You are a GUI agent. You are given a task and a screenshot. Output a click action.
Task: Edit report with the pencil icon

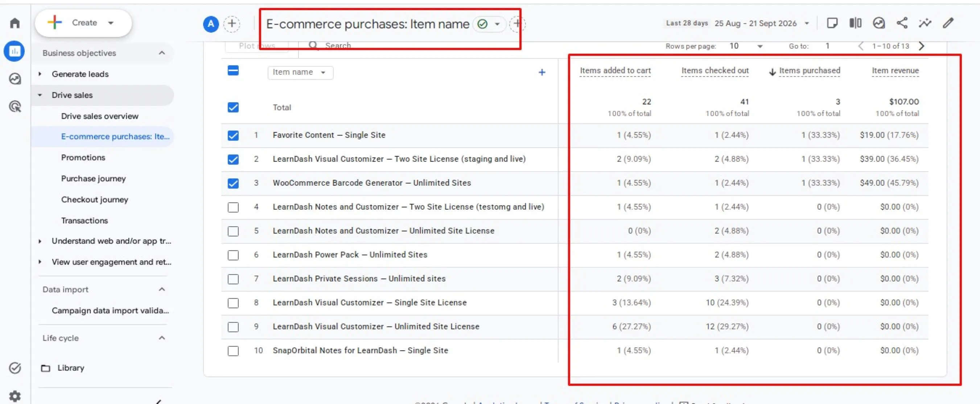pos(948,23)
